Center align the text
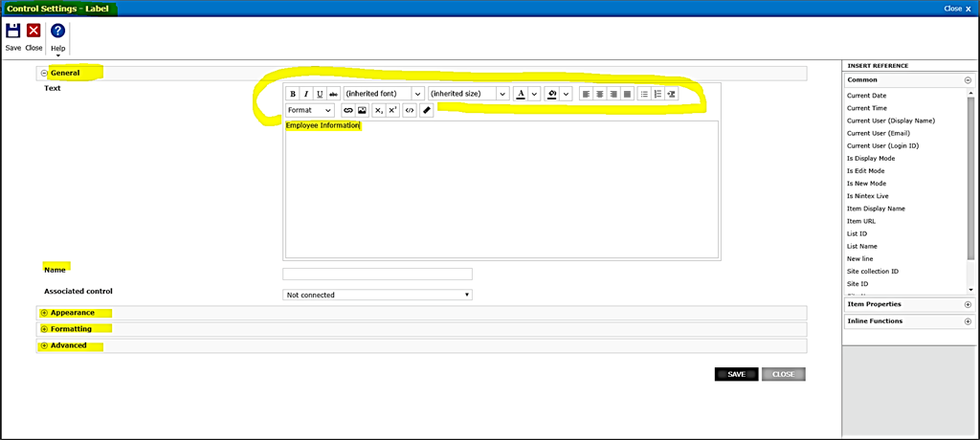 point(599,94)
